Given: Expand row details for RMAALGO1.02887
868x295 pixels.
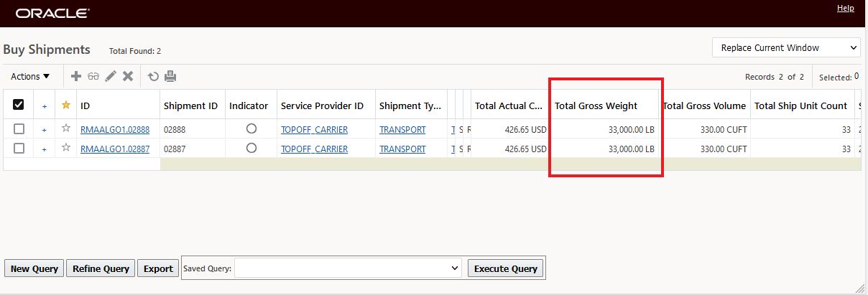Looking at the screenshot, I should (x=44, y=149).
